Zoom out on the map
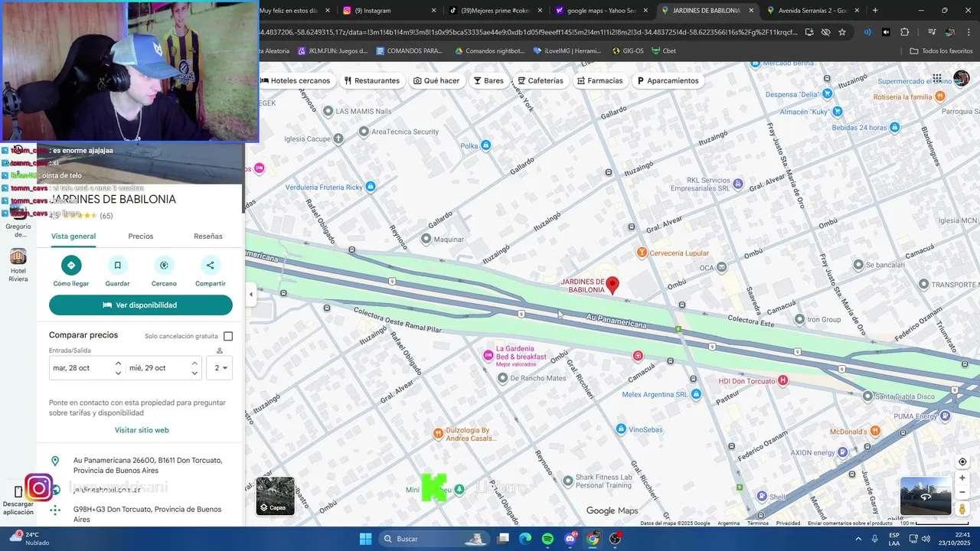The height and width of the screenshot is (551, 980). tap(962, 492)
